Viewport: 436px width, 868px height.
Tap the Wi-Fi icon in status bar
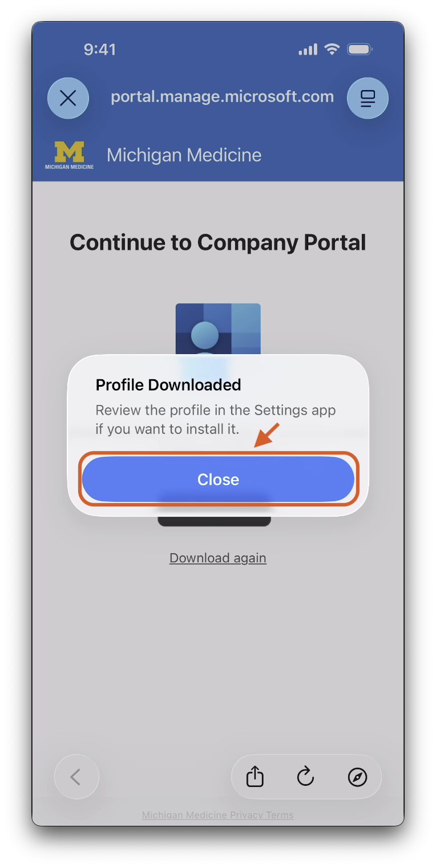[332, 50]
